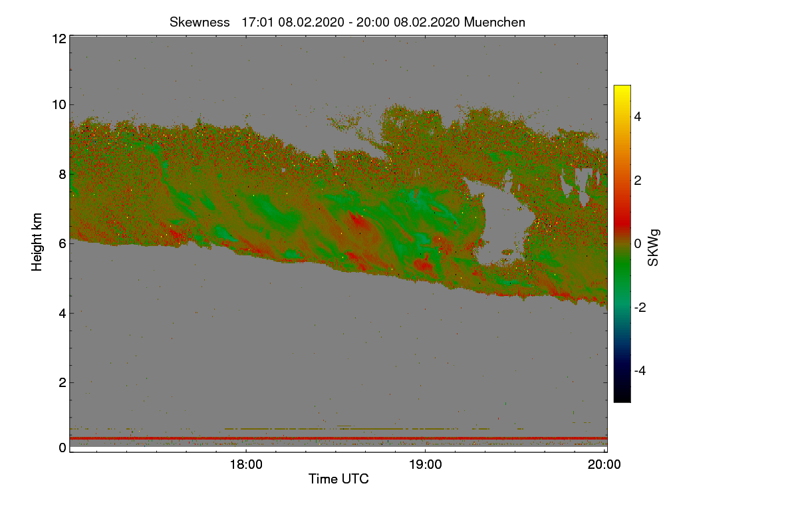Click the colorbar tick label 0
Viewport: 798px width, 532px height.
point(638,243)
